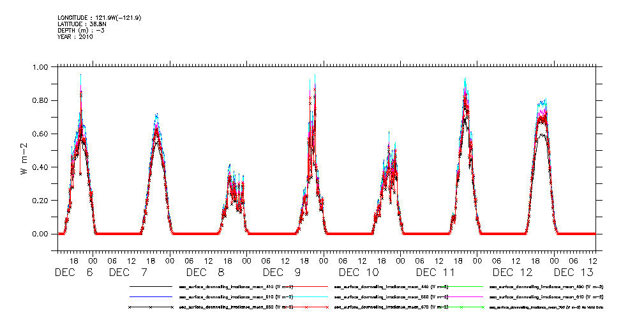Click the irradiance_mean_510 legend label

(x=236, y=297)
